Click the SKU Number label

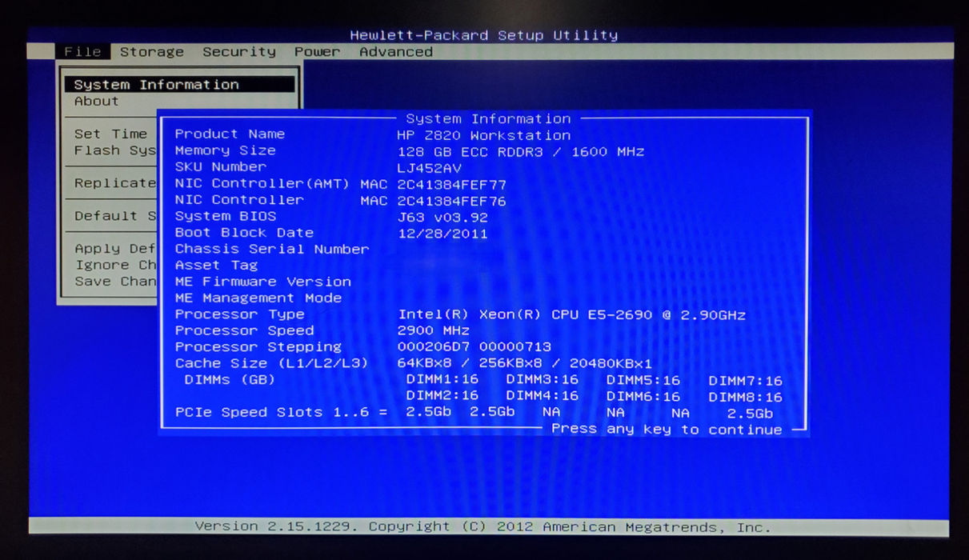pos(221,167)
